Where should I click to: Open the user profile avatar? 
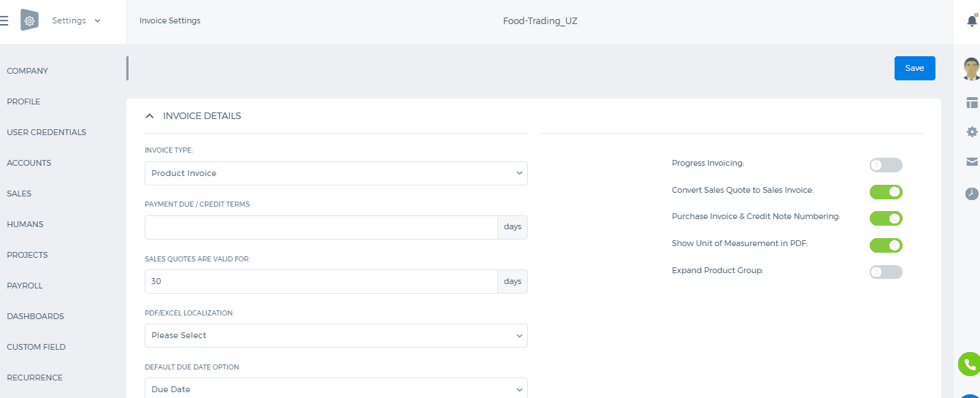click(971, 69)
